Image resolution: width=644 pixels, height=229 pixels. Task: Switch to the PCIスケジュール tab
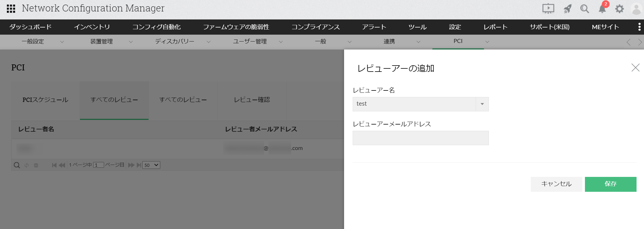pyautogui.click(x=46, y=100)
